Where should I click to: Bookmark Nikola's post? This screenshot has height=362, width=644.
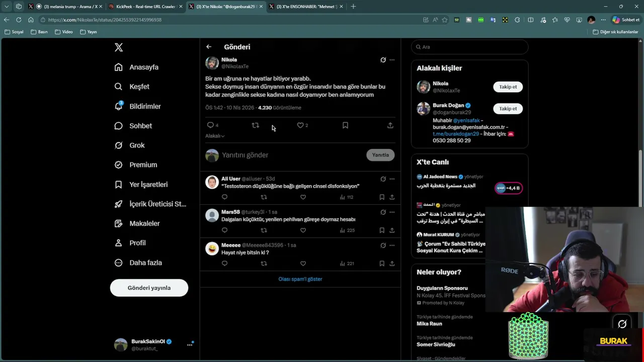pyautogui.click(x=345, y=125)
